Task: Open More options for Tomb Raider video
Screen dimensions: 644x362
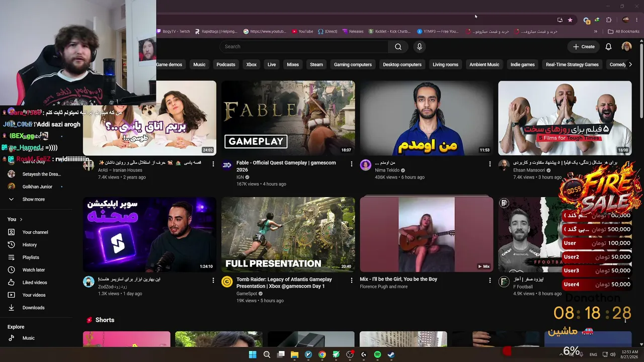Action: (x=352, y=280)
